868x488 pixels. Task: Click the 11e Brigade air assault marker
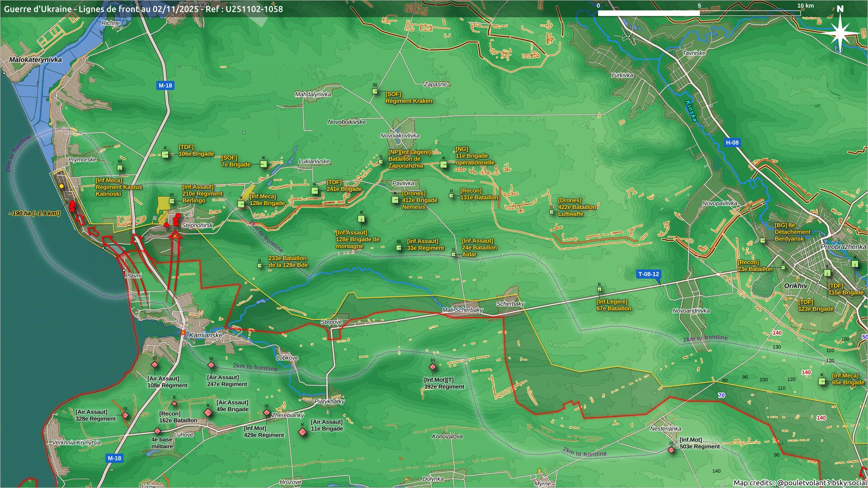(x=302, y=432)
